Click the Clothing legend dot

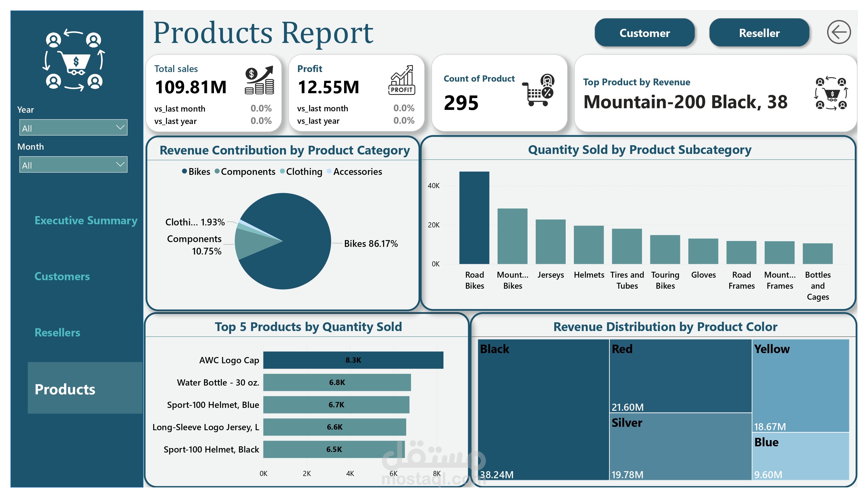pos(282,171)
